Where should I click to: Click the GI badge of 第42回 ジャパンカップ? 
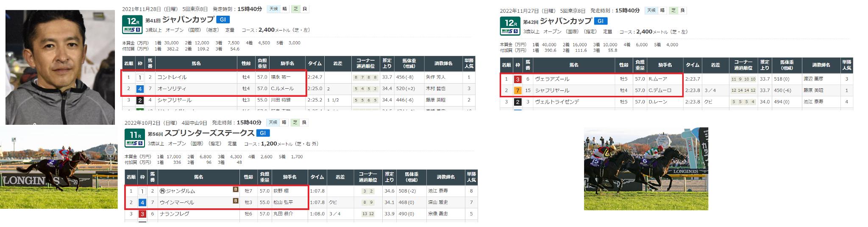click(x=601, y=21)
